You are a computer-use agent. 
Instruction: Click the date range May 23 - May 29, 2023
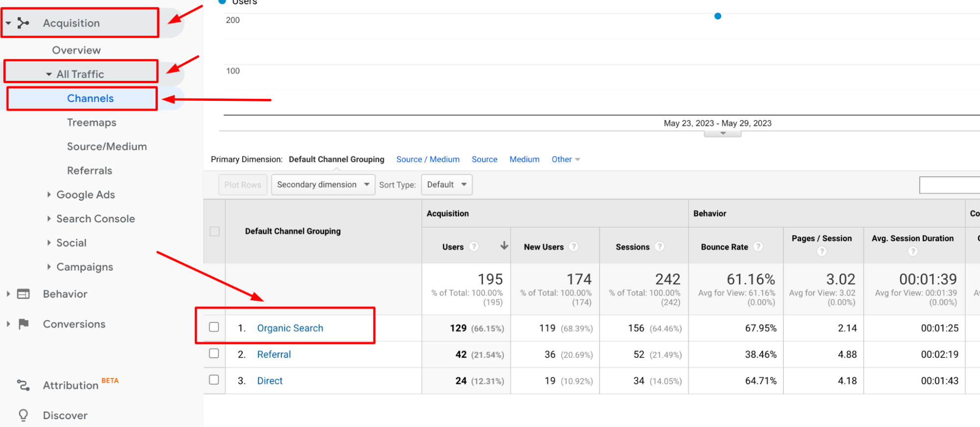pos(718,123)
